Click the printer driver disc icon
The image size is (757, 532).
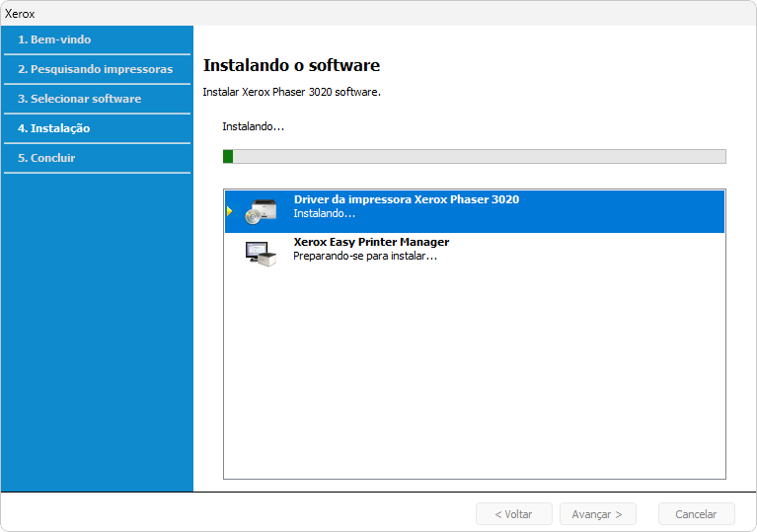coord(261,211)
